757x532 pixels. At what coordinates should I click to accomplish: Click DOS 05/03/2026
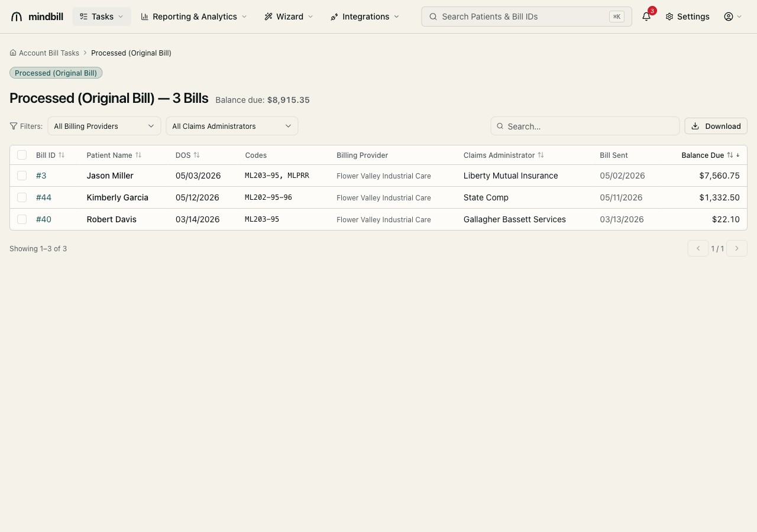click(198, 176)
